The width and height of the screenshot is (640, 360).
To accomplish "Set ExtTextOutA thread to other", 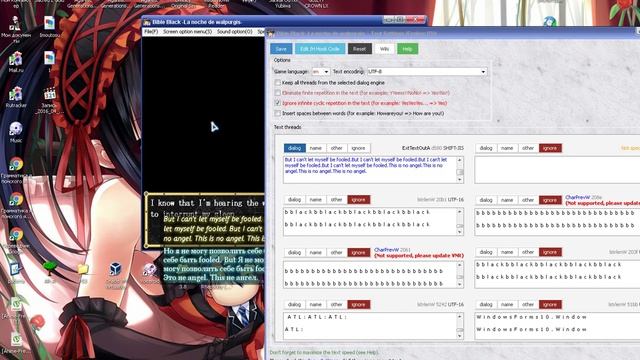I will pos(337,148).
